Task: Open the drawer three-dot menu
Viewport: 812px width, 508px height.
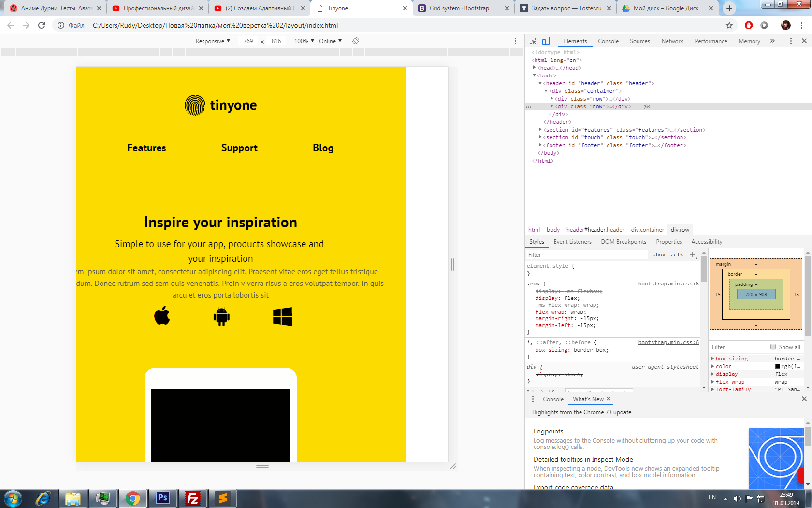Action: tap(533, 399)
